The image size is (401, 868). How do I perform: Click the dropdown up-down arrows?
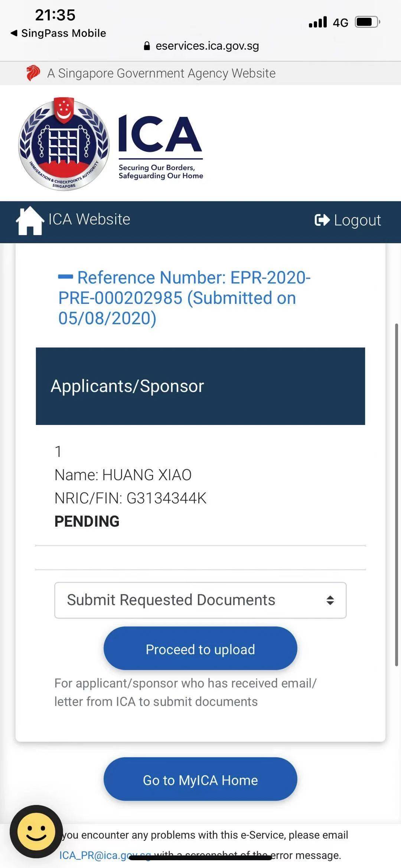[330, 600]
